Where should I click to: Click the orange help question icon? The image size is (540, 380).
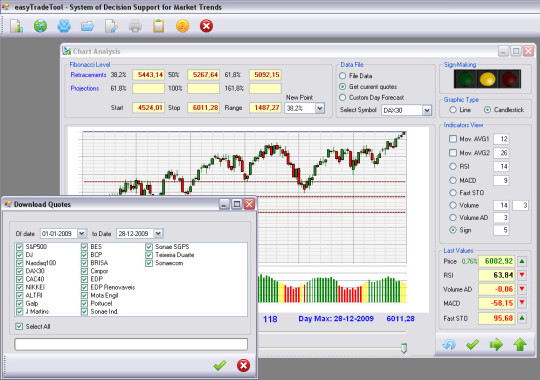(x=182, y=26)
